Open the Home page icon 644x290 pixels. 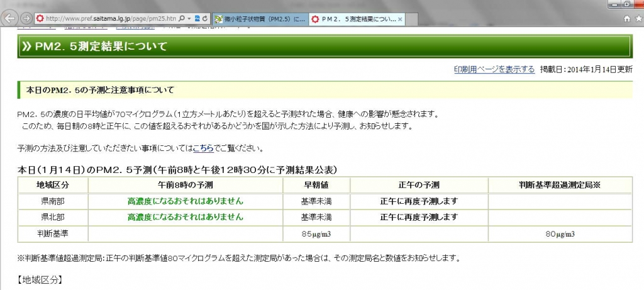[626, 19]
